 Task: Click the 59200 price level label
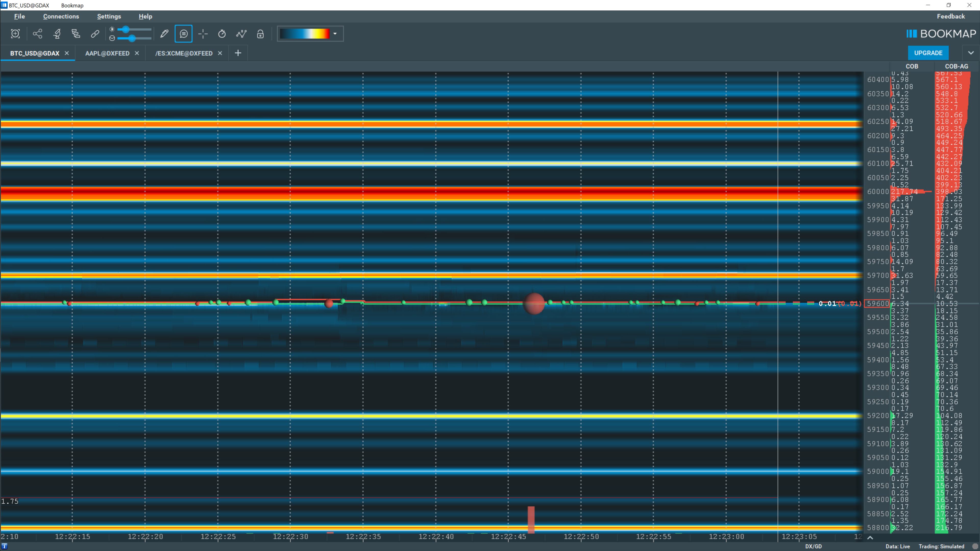click(x=878, y=416)
